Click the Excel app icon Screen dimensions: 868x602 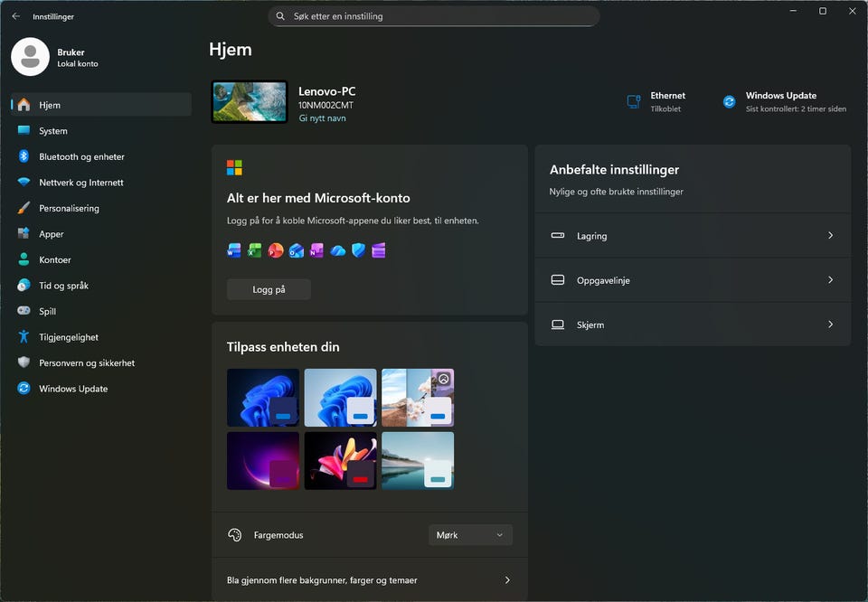pos(255,250)
